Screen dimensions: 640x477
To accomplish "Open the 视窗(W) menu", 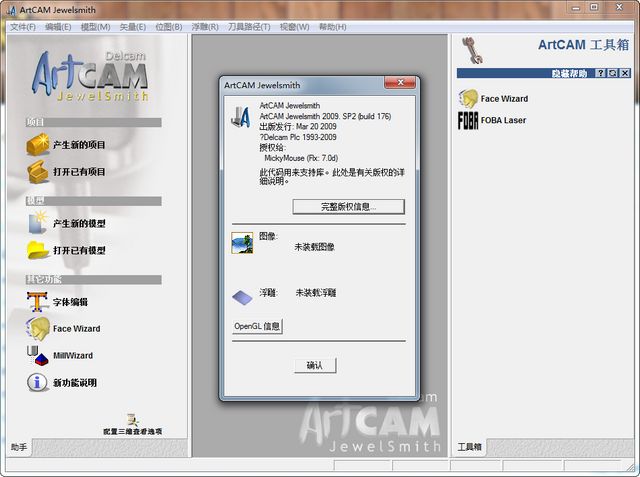I will [294, 27].
